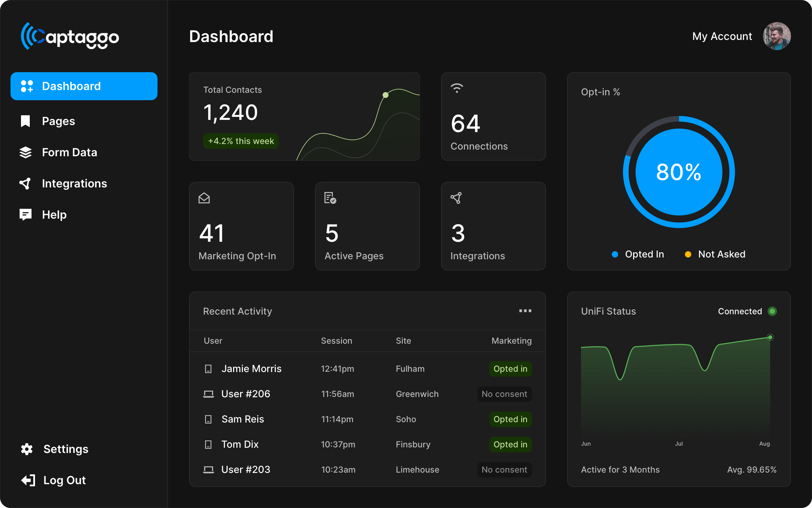This screenshot has height=508, width=812.
Task: Click the Log Out arrow icon
Action: (28, 480)
